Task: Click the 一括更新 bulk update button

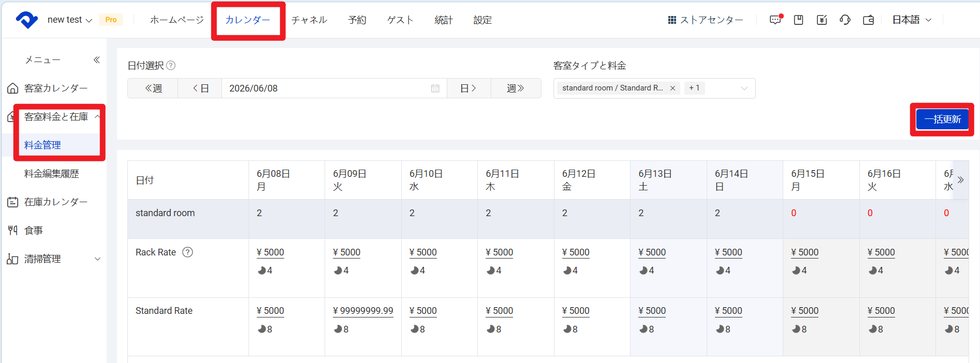Action: 942,119
